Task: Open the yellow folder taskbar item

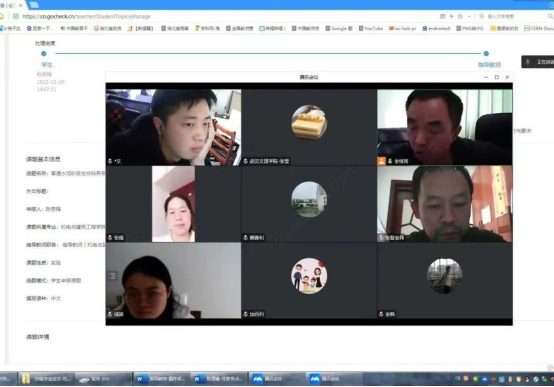Action: pyautogui.click(x=46, y=379)
